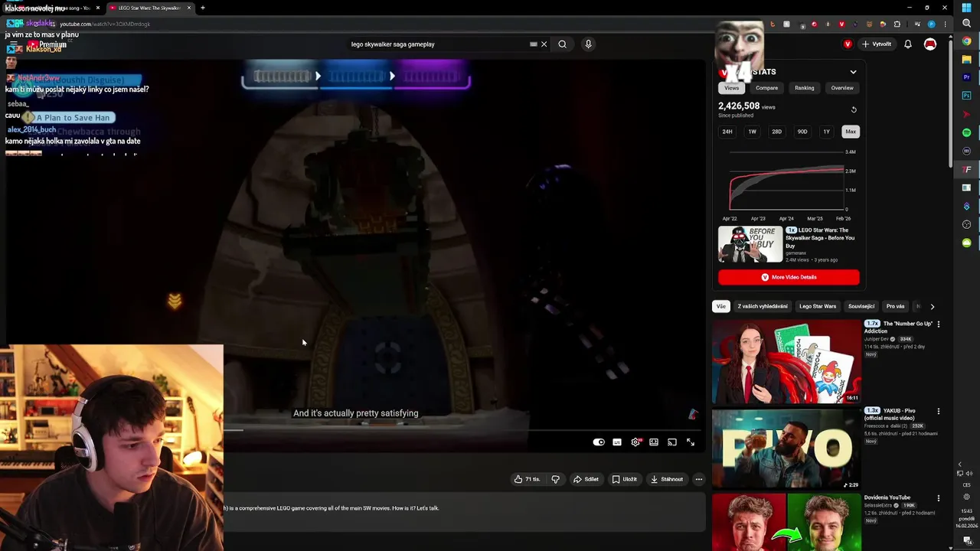Open YAKUB - Pivo video thumbnail
The height and width of the screenshot is (551, 980).
tap(786, 448)
